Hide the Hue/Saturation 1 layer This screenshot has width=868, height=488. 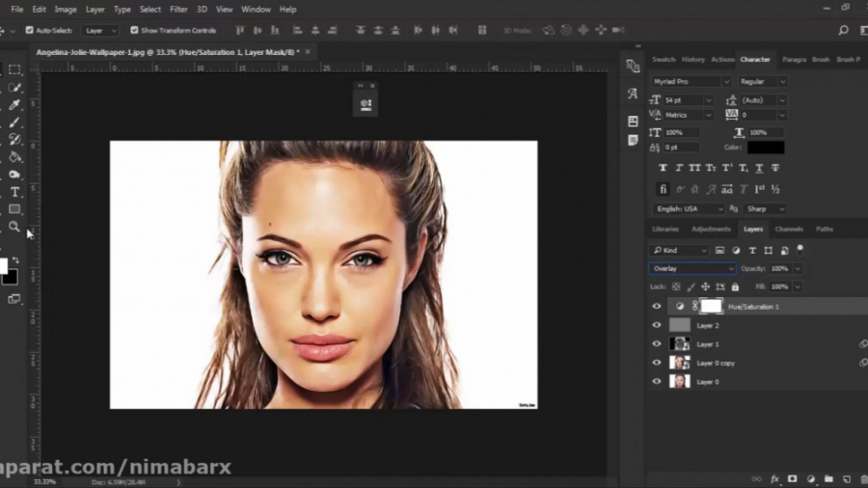[657, 306]
